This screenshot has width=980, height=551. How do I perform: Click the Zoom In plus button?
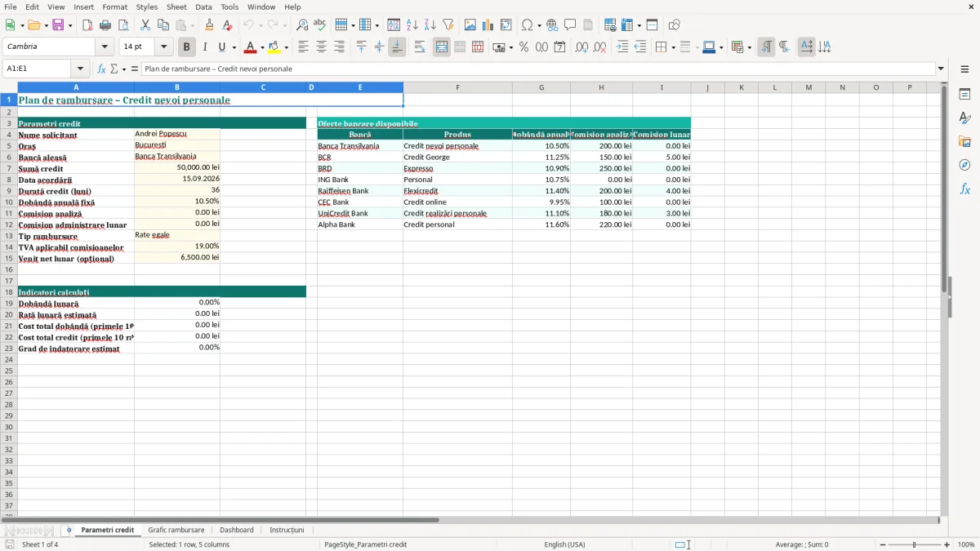pos(947,544)
